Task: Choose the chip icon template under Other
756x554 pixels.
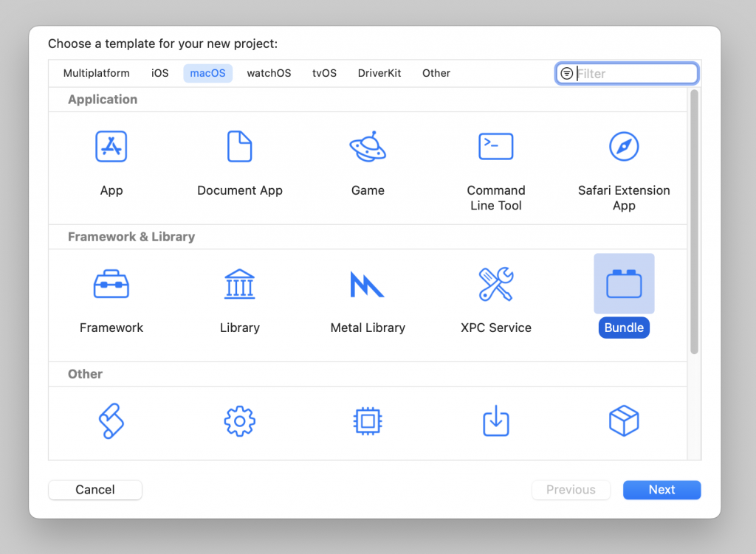Action: coord(368,421)
